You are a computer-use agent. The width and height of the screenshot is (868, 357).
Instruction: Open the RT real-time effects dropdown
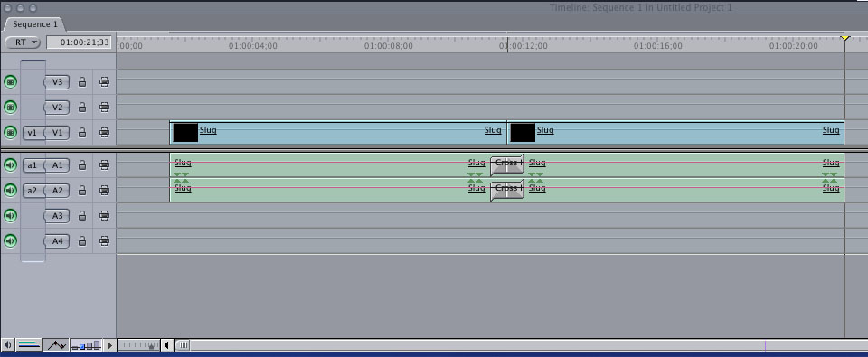click(x=23, y=42)
